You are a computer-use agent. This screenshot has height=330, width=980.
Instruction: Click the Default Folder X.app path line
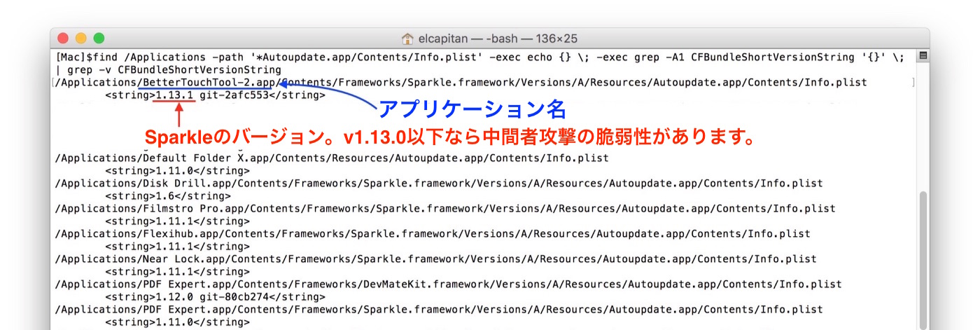332,158
